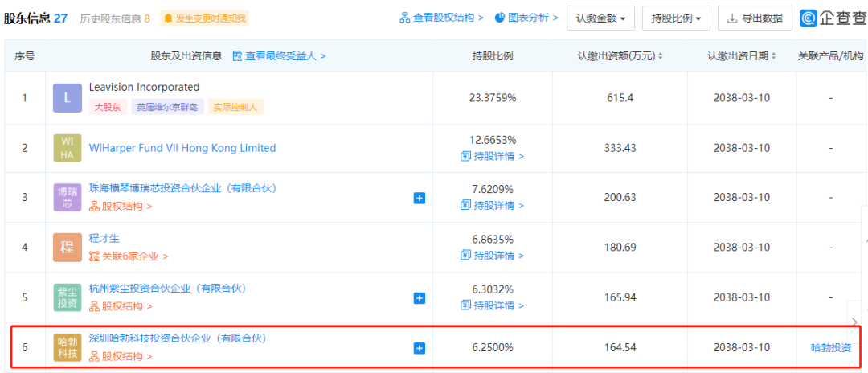The width and height of the screenshot is (868, 373).
Task: Select the 股东信息 27 tab
Action: point(36,18)
